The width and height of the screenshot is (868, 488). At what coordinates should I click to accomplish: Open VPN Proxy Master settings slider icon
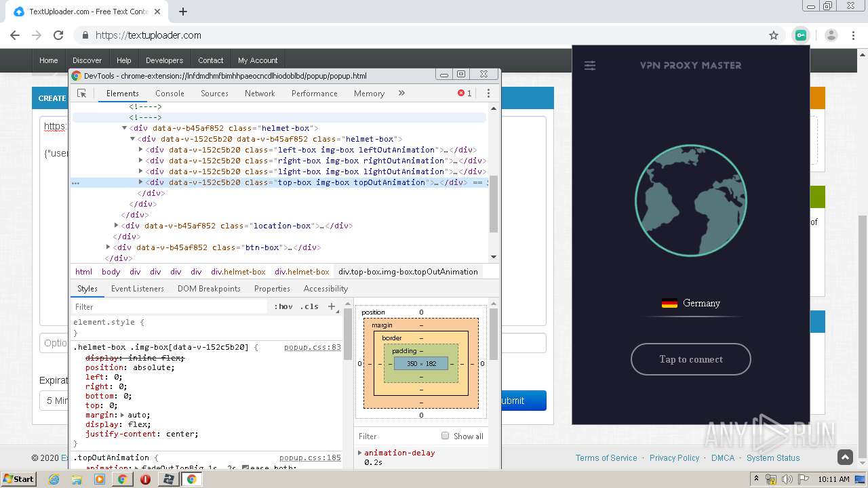[x=590, y=66]
